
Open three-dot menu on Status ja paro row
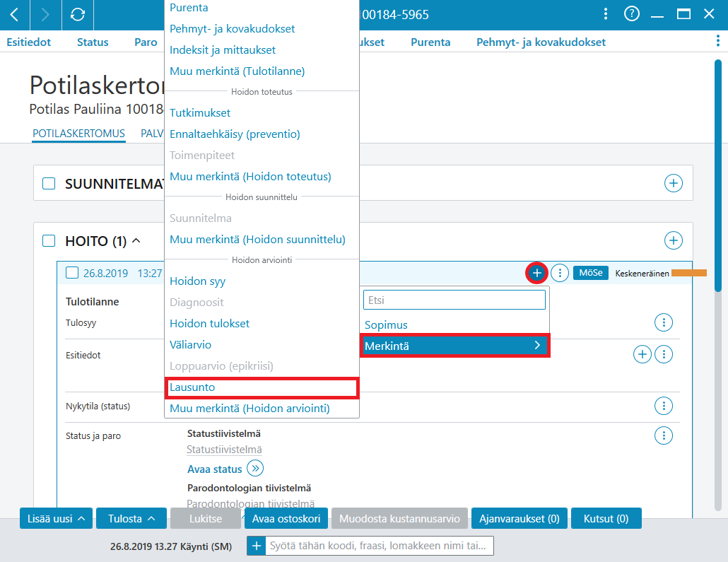pos(664,435)
